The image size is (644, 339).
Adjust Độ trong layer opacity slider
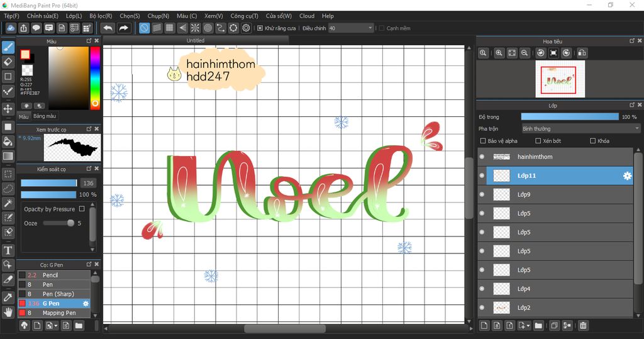[x=570, y=117]
